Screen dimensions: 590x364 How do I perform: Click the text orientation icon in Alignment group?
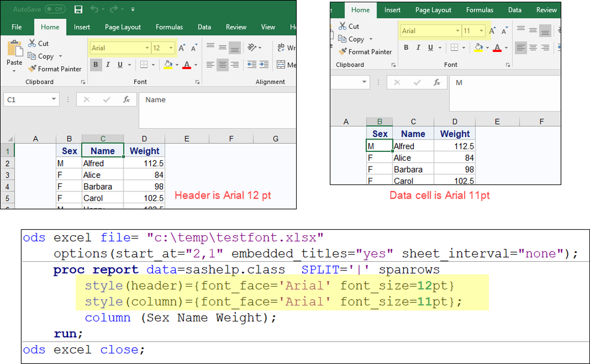253,48
